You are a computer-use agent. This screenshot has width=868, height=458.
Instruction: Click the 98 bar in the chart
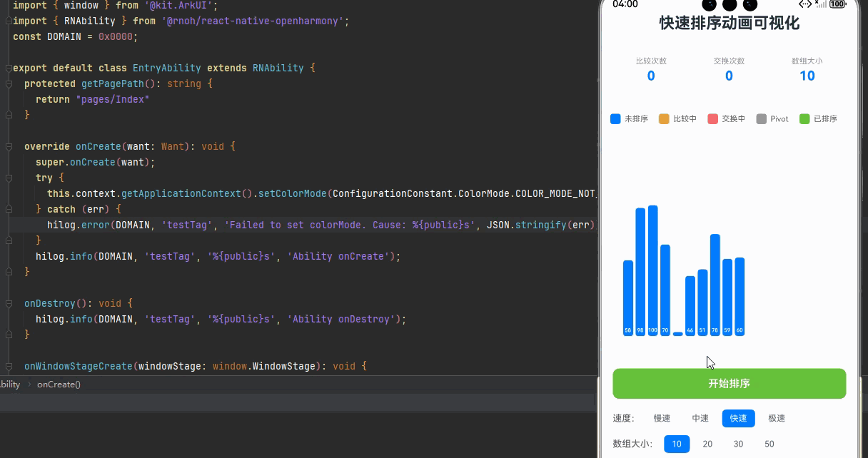640,272
